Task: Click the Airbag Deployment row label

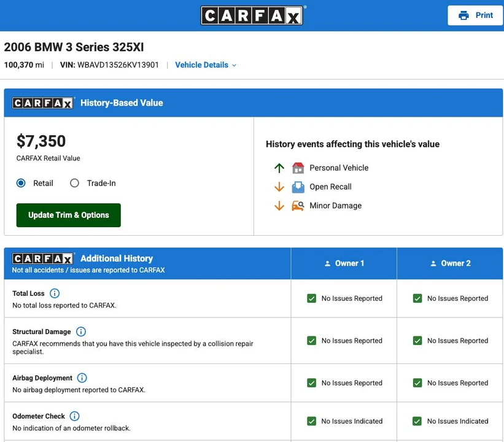Action: [42, 378]
